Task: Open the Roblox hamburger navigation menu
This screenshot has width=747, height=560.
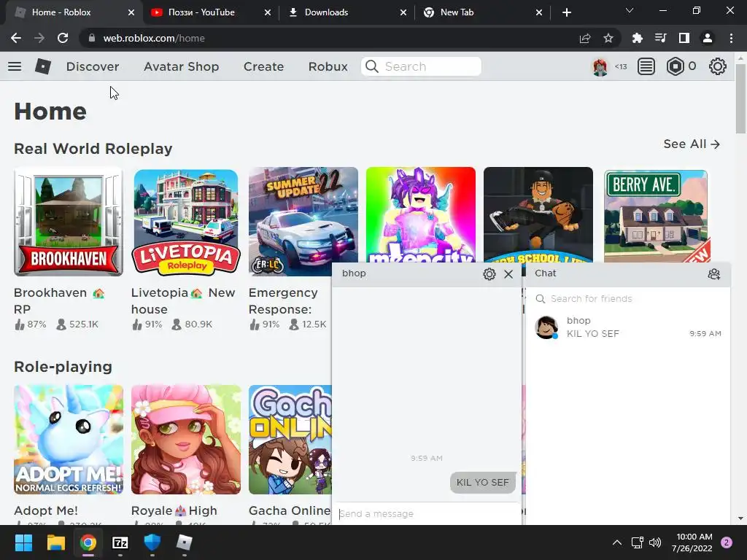Action: 15,66
